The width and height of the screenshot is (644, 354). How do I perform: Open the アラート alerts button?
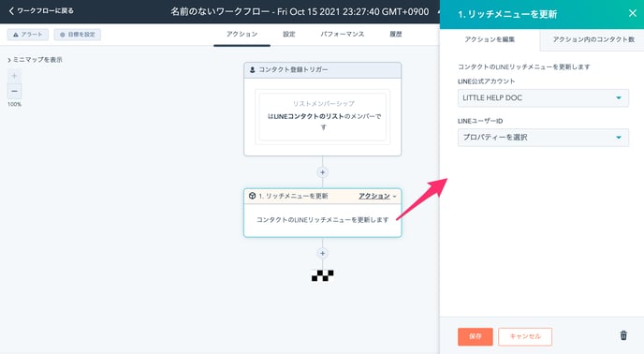click(28, 35)
